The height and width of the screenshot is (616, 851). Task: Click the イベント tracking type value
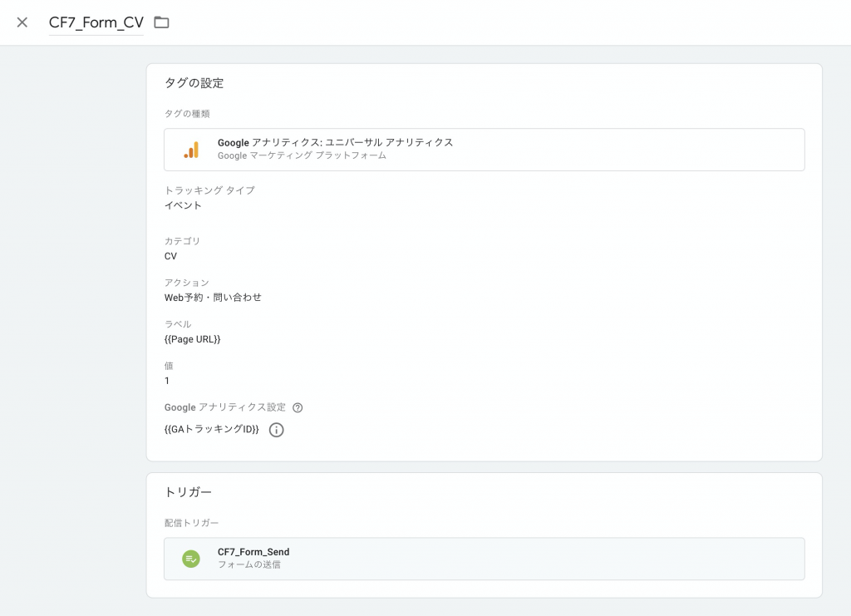[x=183, y=205]
